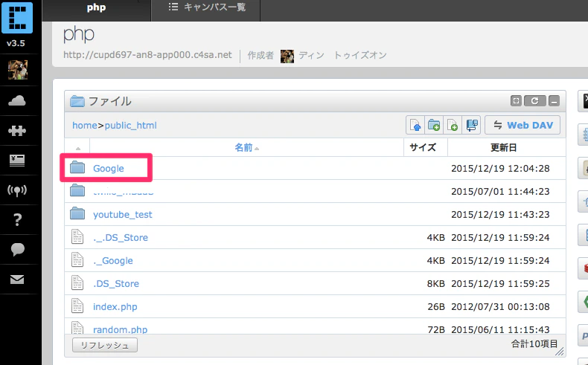Click the panel resize grip at the corner
Viewport: 588px width, 365px height.
(x=560, y=351)
